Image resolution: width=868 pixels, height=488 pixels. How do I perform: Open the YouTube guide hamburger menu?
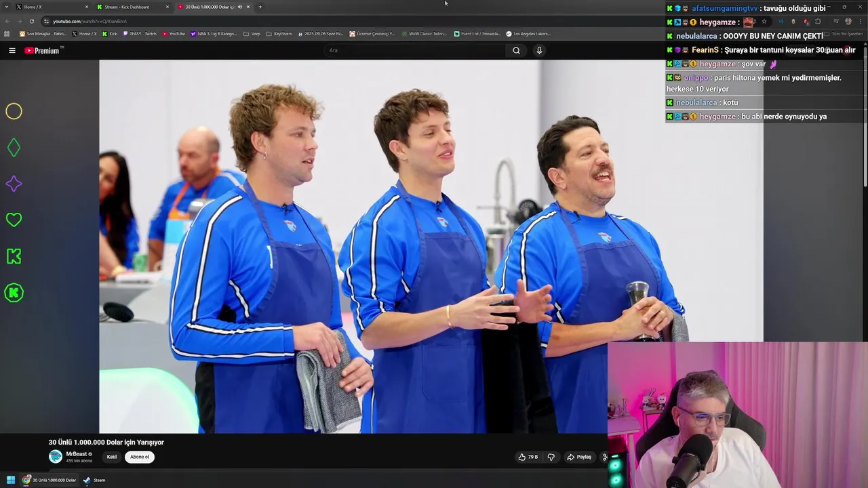(x=12, y=50)
